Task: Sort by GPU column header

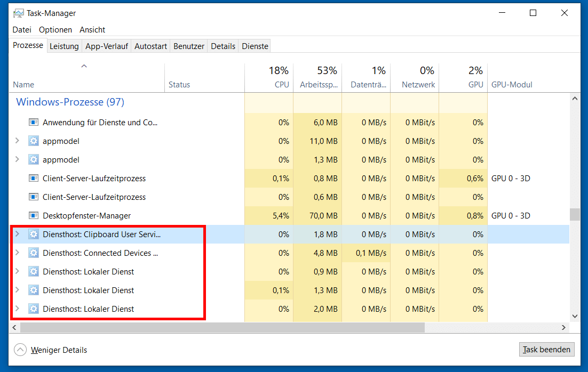Action: 463,78
